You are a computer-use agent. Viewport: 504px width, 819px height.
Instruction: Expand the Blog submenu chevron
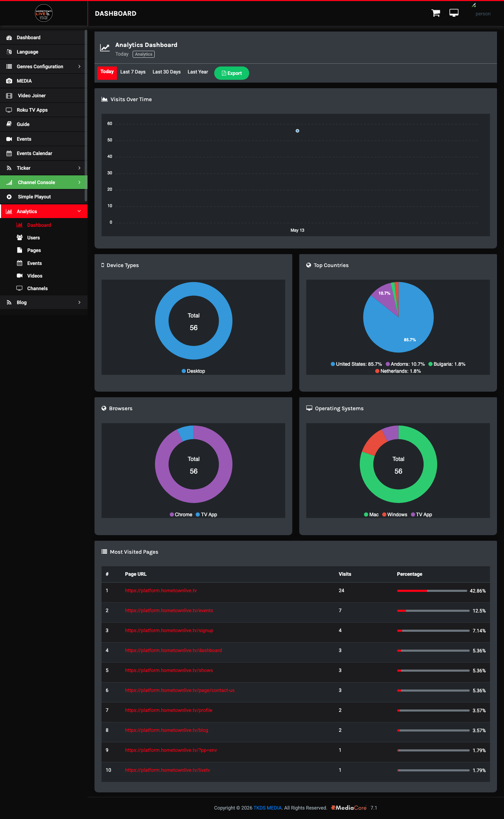(79, 302)
